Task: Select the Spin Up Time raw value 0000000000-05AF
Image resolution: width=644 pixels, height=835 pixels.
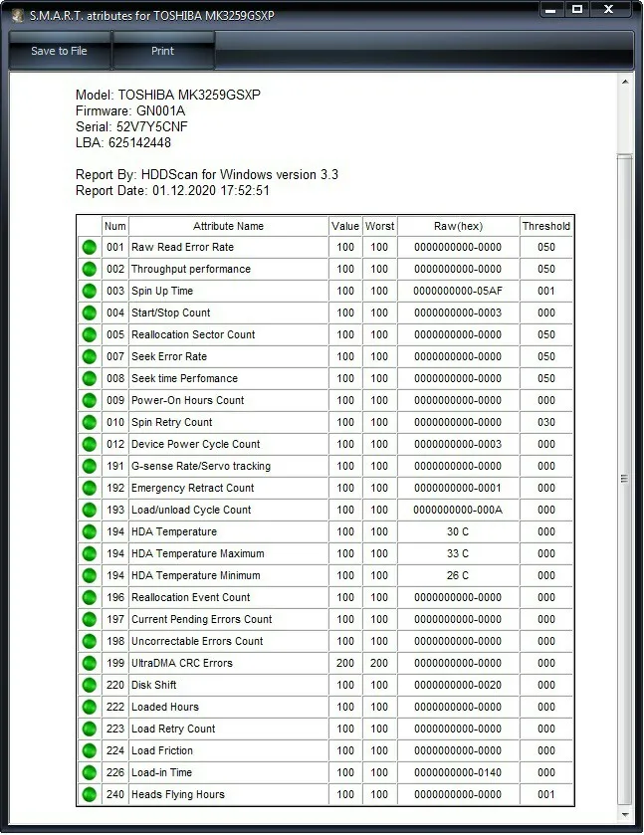Action: (458, 291)
